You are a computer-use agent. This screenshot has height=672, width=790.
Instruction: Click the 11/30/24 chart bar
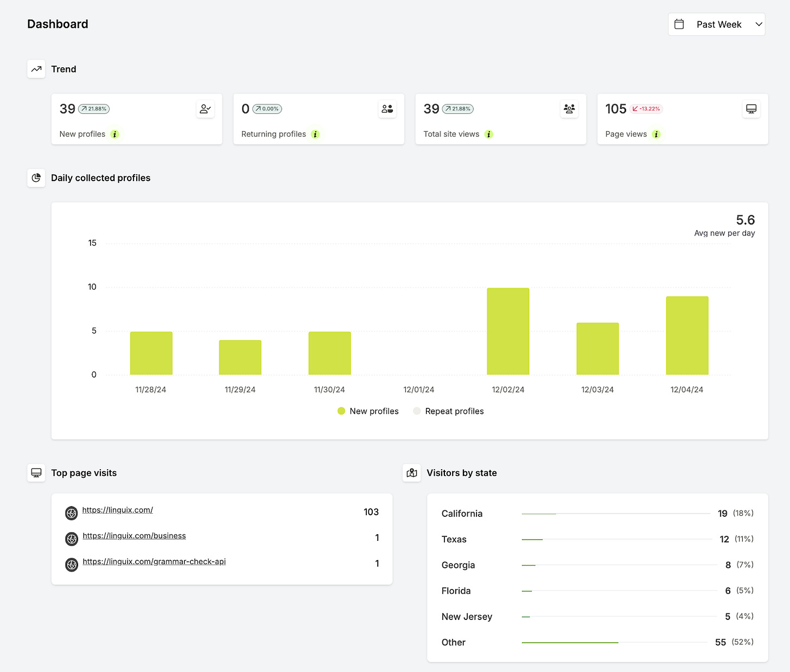[x=330, y=353]
